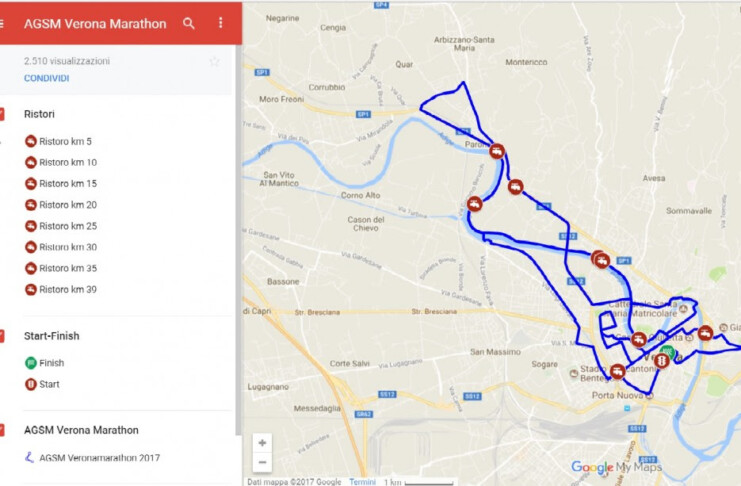Click refreshment marker near Parona on map

click(x=496, y=151)
